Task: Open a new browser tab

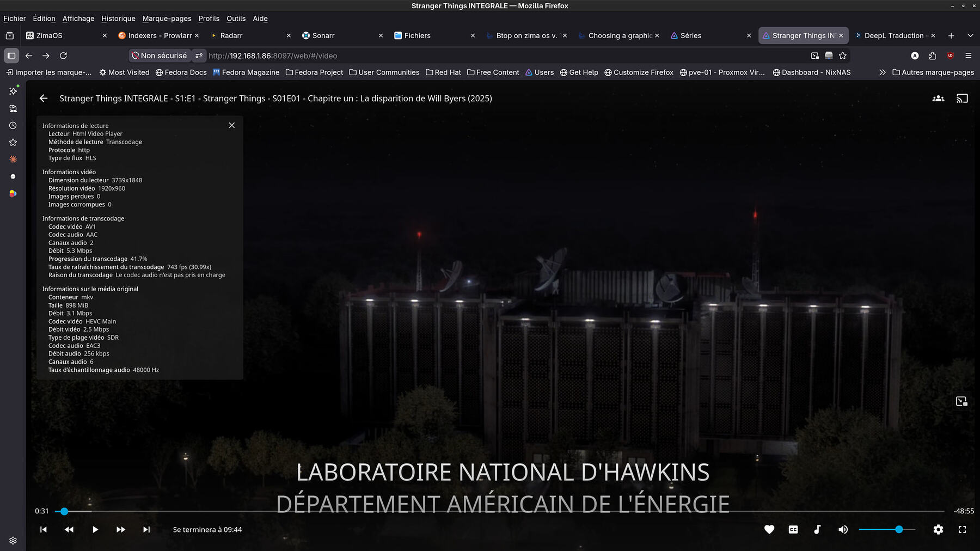Action: pyautogui.click(x=951, y=35)
